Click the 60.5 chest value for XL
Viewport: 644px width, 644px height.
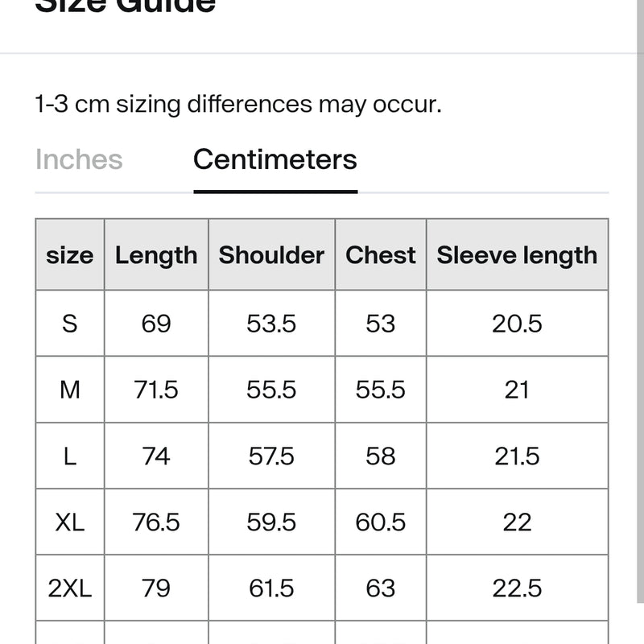click(380, 522)
